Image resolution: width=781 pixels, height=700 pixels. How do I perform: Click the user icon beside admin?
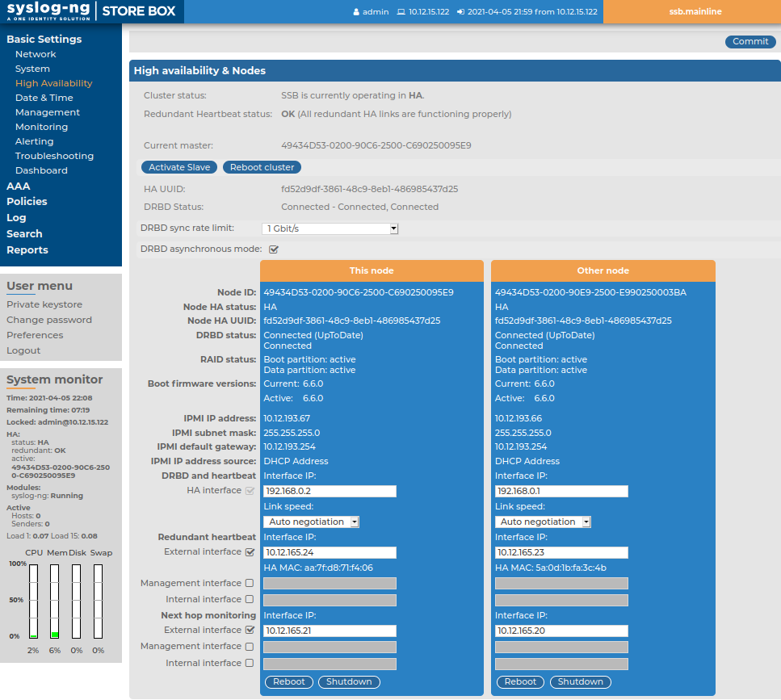[x=356, y=12]
